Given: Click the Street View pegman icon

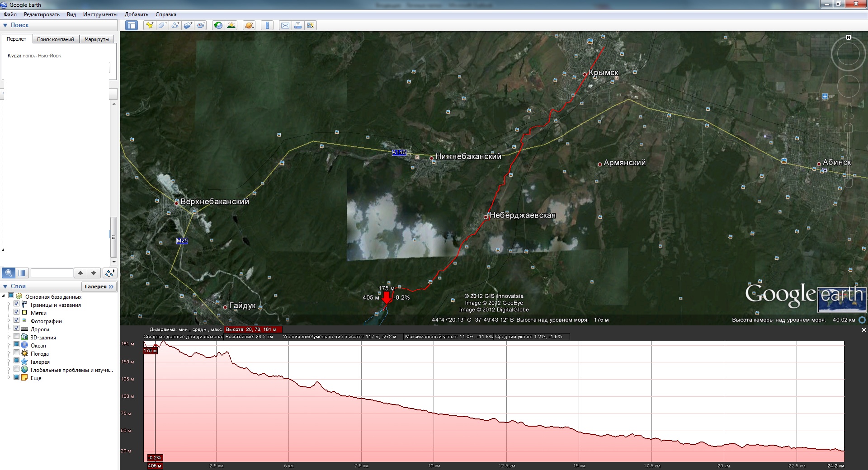Looking at the screenshot, I should click(x=849, y=111).
